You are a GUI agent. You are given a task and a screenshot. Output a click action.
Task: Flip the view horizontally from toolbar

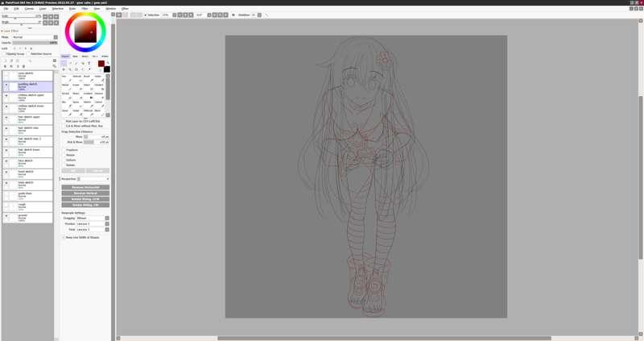[x=233, y=15]
